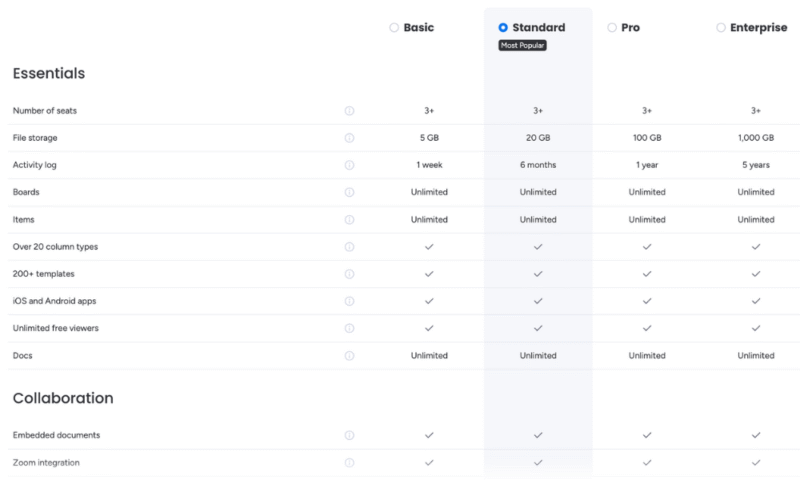Click info icon beside Number of seats
The image size is (800, 480).
click(x=350, y=111)
